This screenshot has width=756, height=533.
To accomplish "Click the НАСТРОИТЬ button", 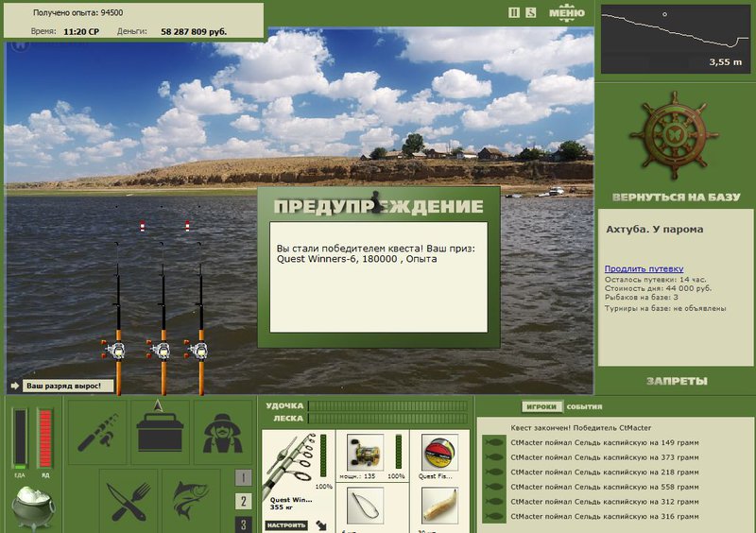I will (286, 525).
